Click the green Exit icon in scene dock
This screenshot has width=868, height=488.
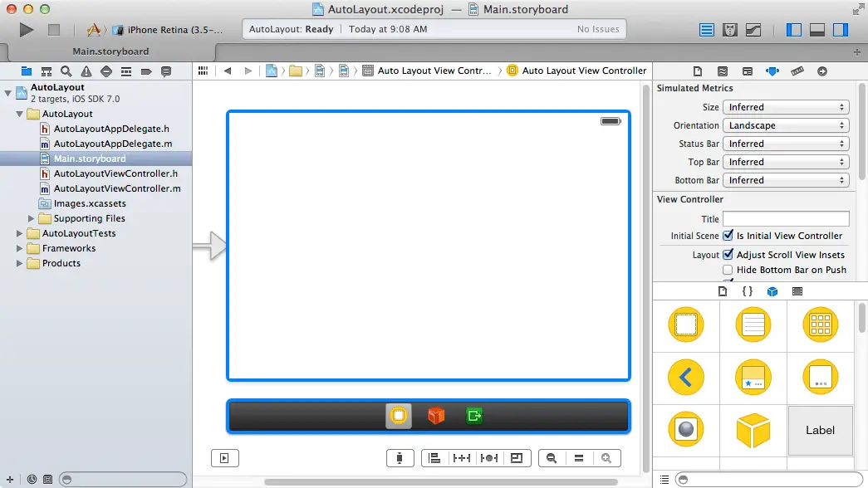point(474,416)
